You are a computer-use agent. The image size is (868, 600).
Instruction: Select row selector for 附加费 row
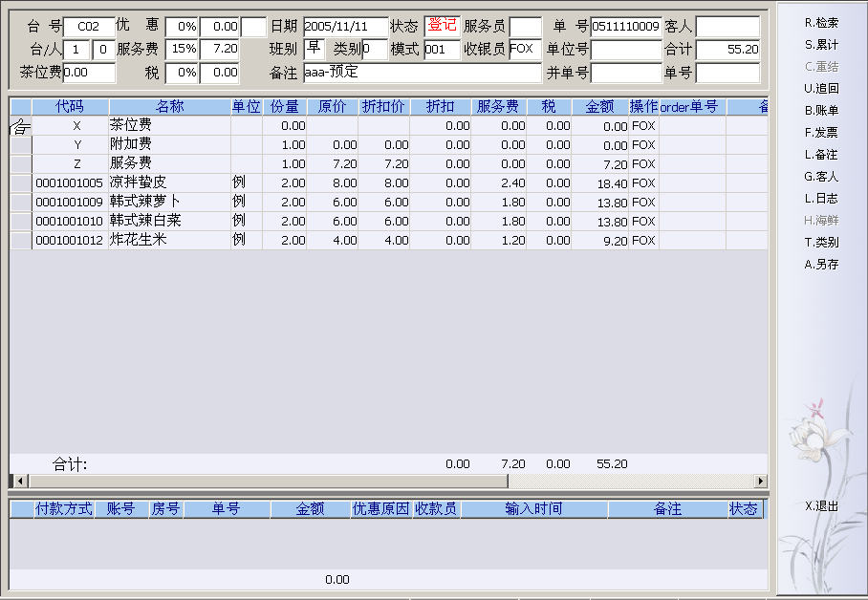pyautogui.click(x=21, y=145)
